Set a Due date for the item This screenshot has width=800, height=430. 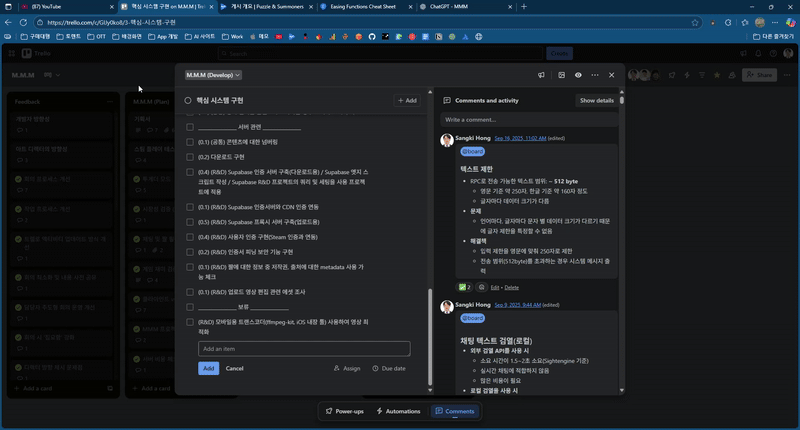pyautogui.click(x=389, y=368)
